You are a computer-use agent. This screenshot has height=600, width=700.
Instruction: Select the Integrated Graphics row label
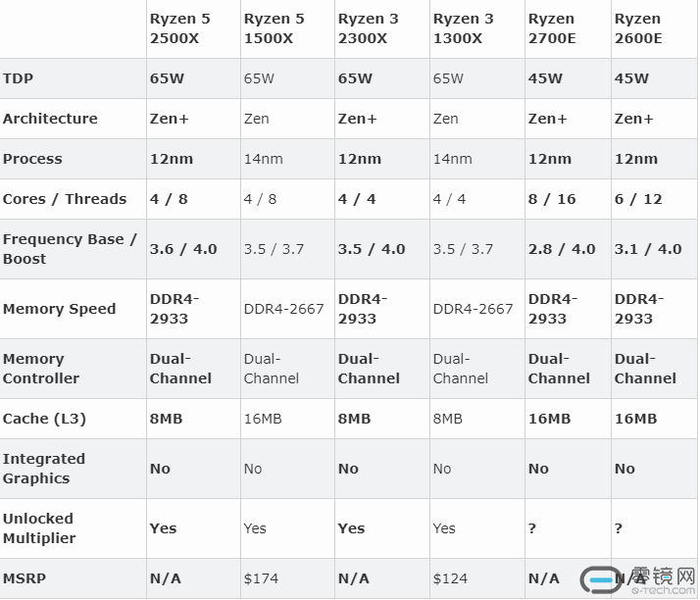(x=44, y=469)
